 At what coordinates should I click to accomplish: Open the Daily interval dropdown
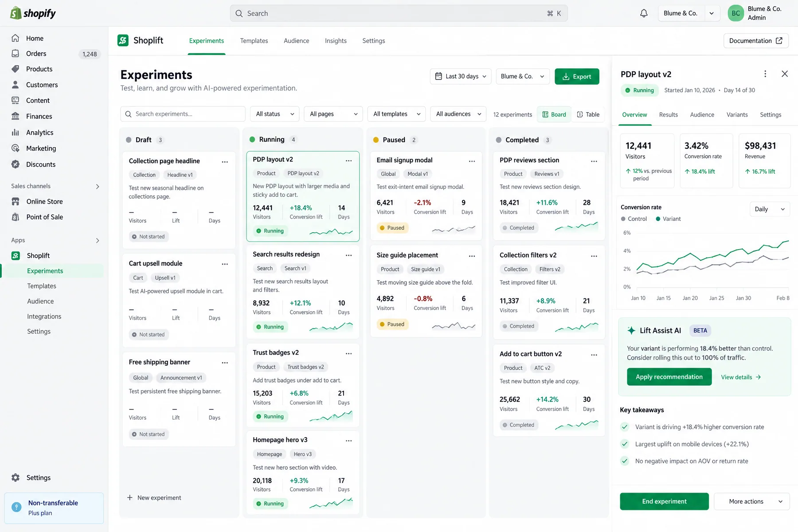coord(770,209)
